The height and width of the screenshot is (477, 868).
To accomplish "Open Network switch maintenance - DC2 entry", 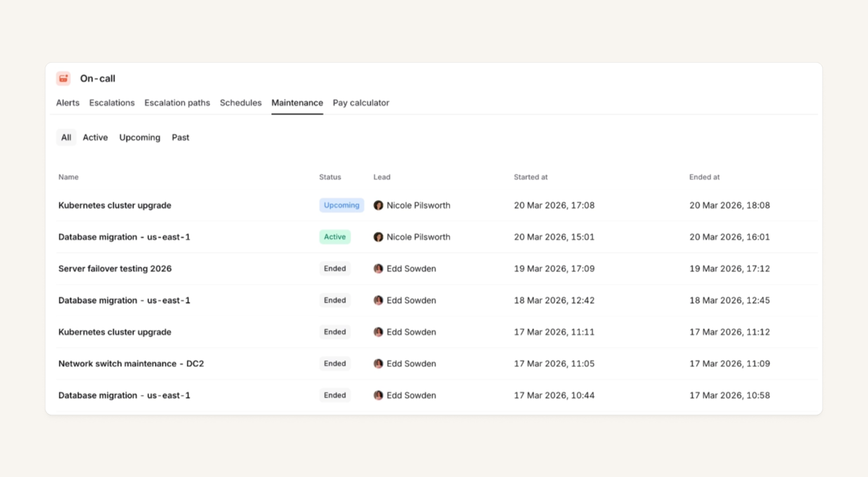I will (x=131, y=364).
